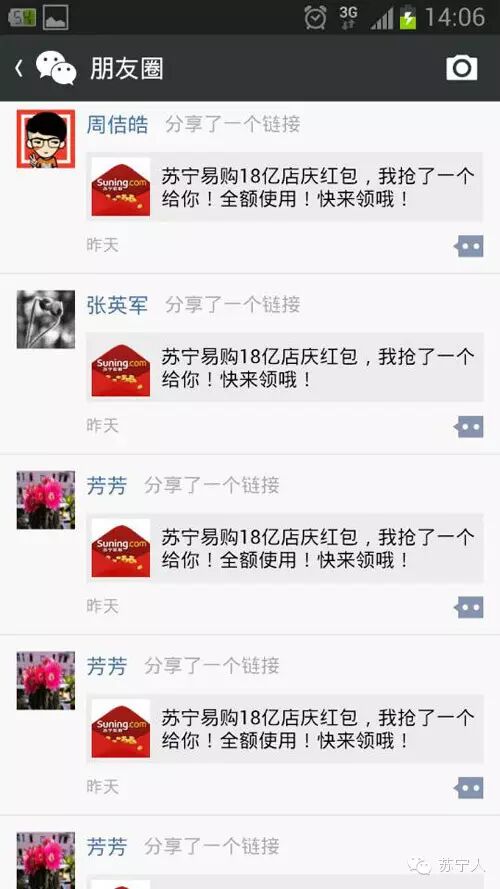Open 张英军's grayscale flower avatar
500x889 pixels.
(46, 319)
